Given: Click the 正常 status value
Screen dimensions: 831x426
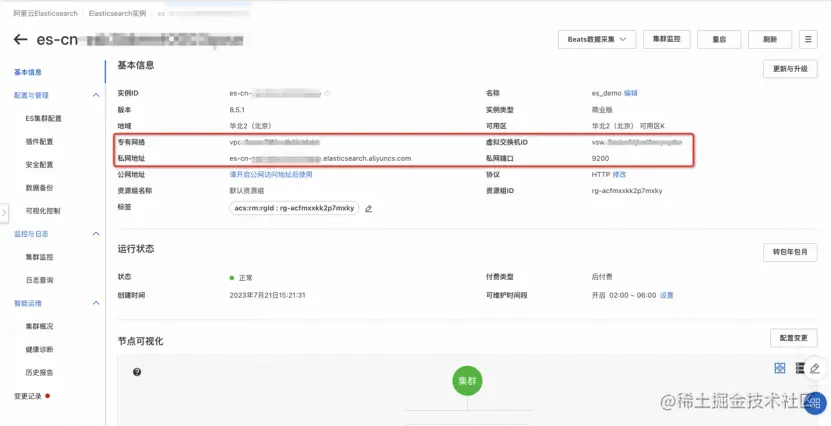Looking at the screenshot, I should pos(245,278).
